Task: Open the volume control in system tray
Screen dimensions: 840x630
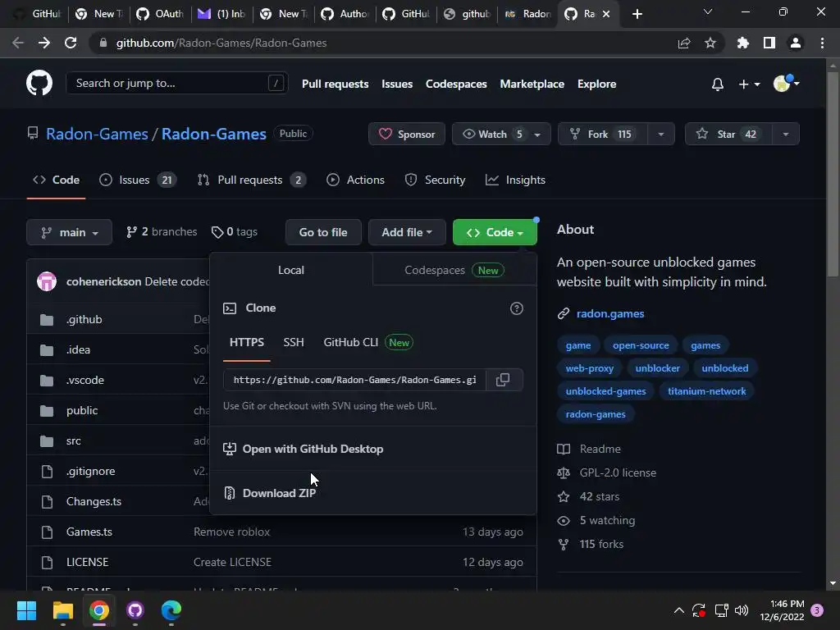Action: click(742, 610)
